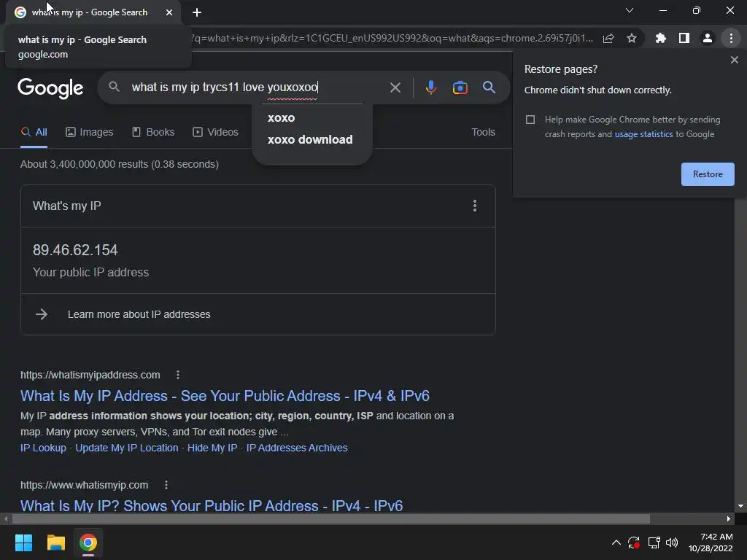Click the horizontal scrollbar thumb
Screen dimensions: 747x560
pos(331,519)
